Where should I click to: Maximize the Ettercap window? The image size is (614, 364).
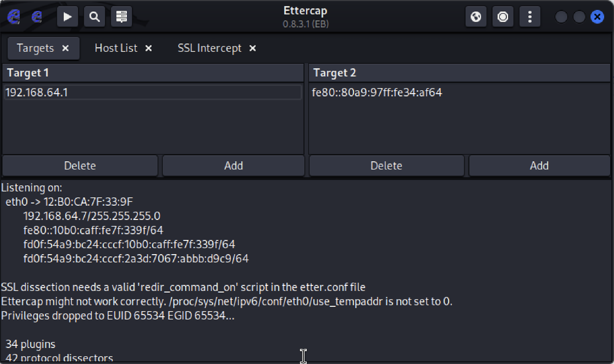point(579,17)
